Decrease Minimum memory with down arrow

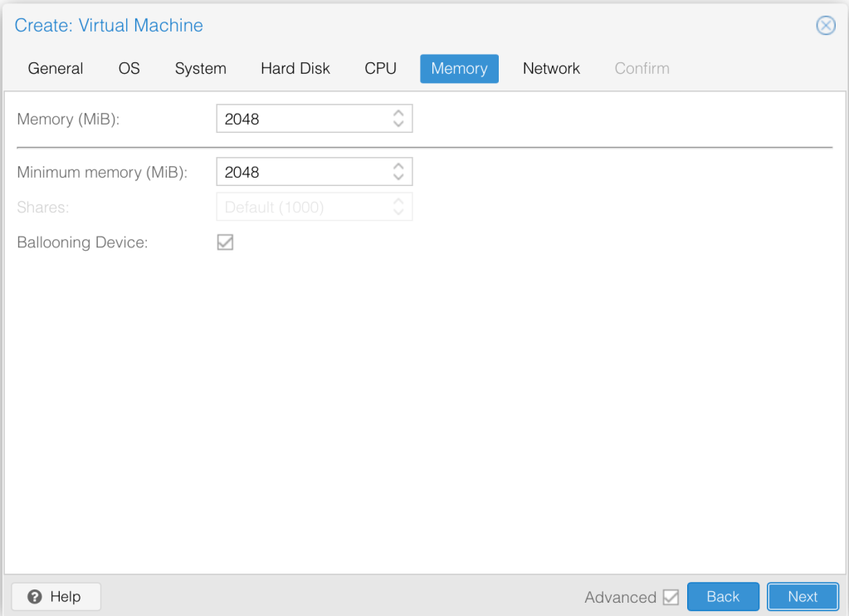pos(398,178)
